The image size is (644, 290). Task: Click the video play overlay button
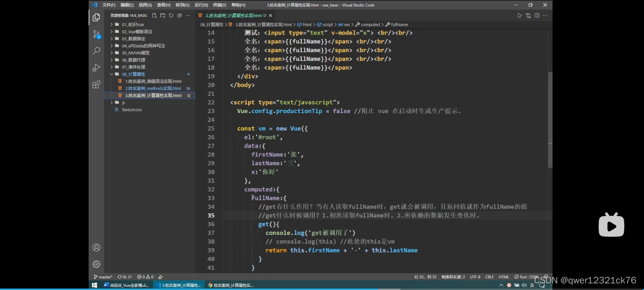[611, 225]
